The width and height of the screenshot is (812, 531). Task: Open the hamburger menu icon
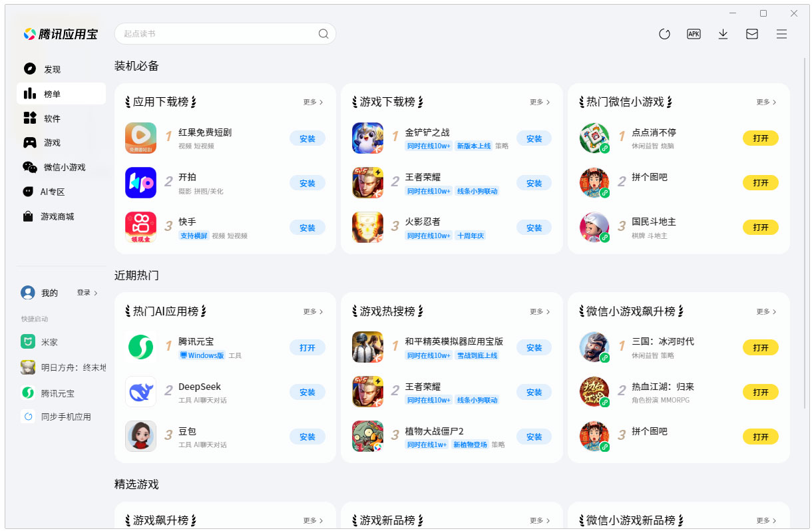[x=781, y=34]
